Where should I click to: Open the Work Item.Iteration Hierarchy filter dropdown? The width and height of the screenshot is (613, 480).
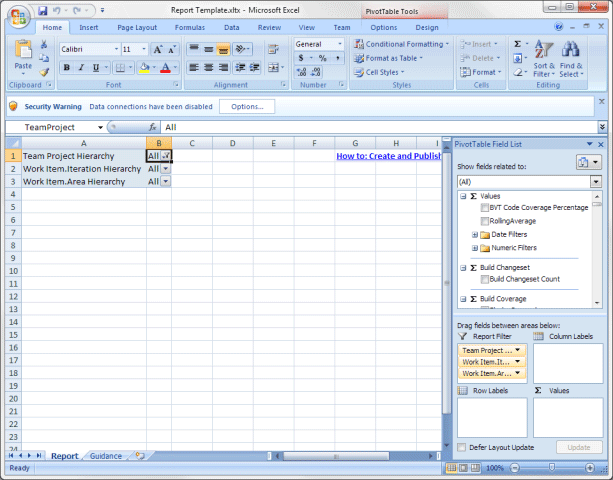pyautogui.click(x=166, y=169)
